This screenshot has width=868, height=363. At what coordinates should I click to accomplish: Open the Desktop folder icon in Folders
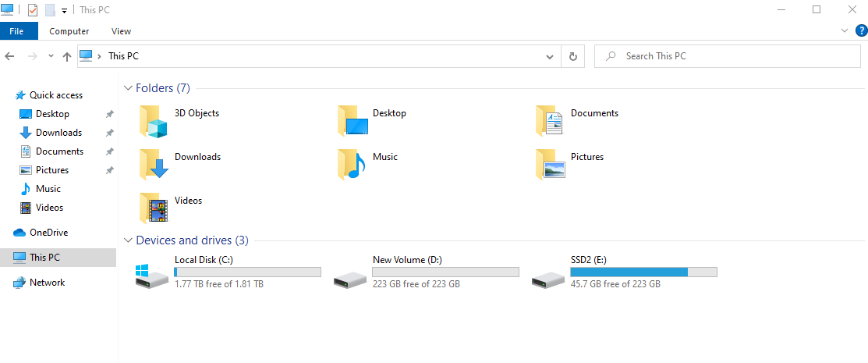pyautogui.click(x=352, y=121)
